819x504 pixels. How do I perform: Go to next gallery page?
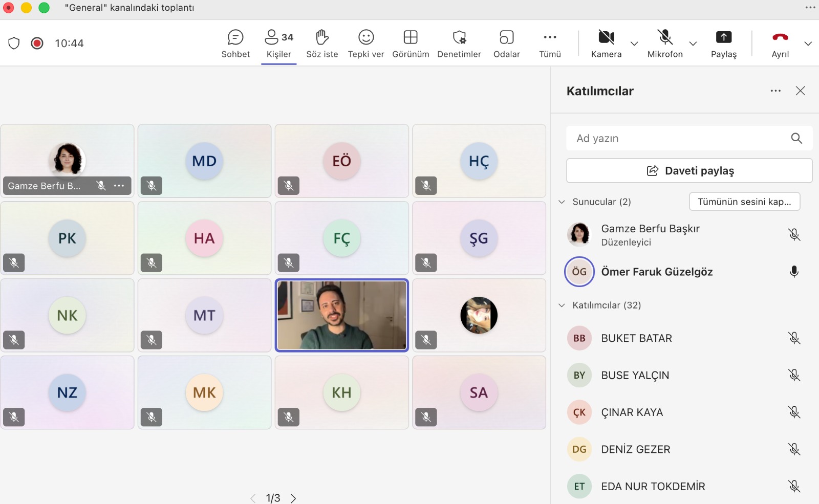293,498
